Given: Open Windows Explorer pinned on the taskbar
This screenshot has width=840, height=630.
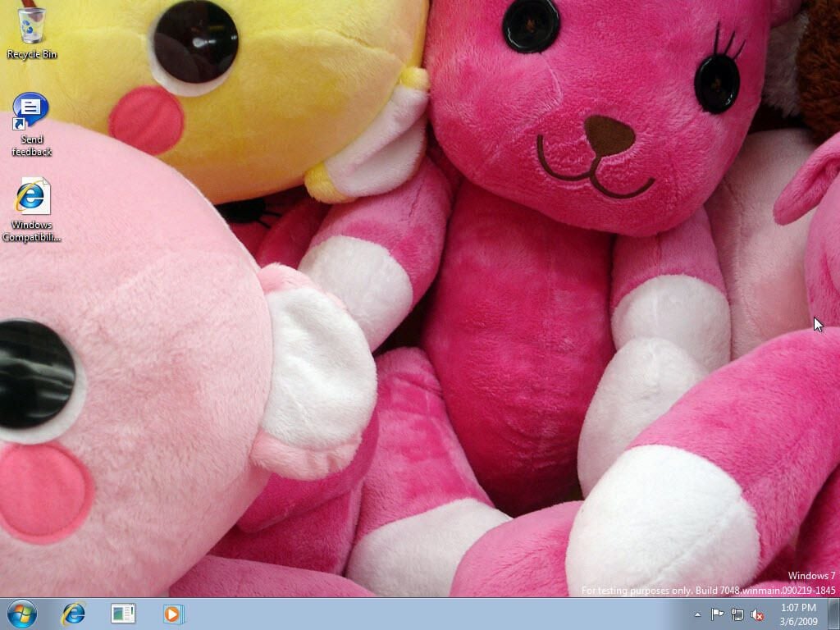Looking at the screenshot, I should (123, 614).
